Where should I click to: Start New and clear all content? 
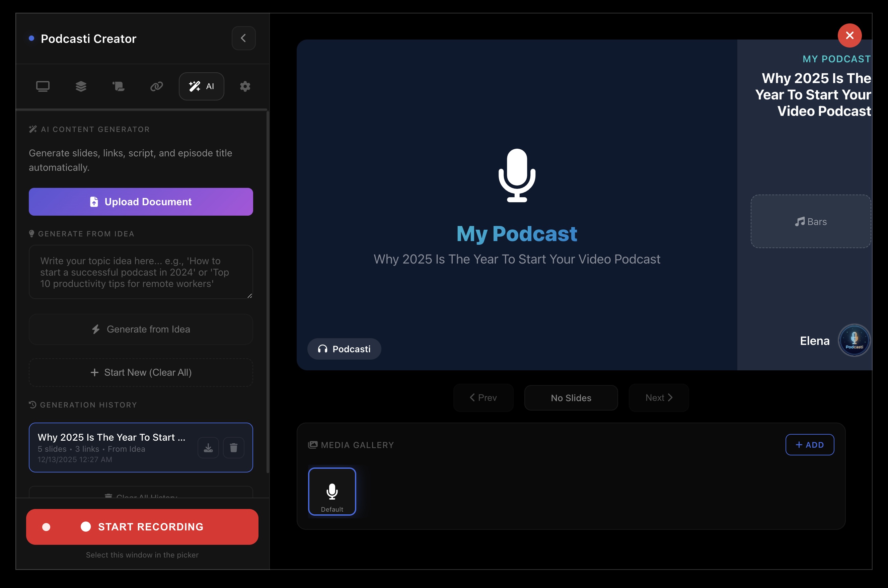coord(141,372)
